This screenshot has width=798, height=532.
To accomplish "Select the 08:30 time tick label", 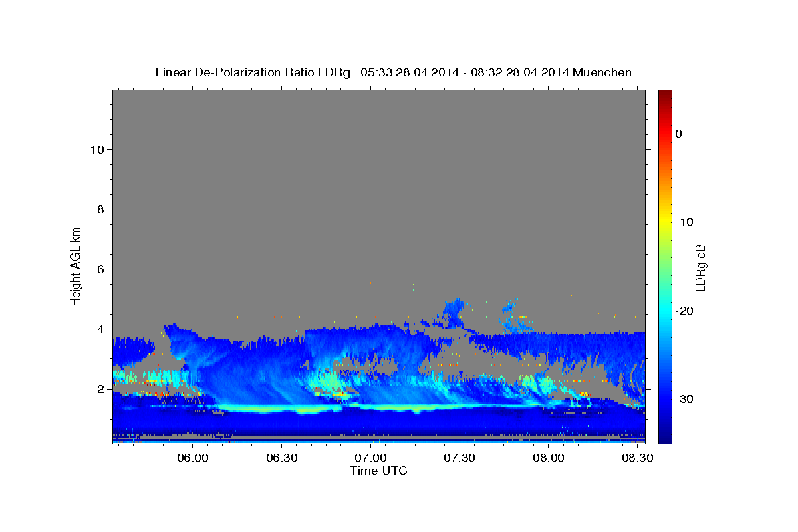I will [x=636, y=458].
